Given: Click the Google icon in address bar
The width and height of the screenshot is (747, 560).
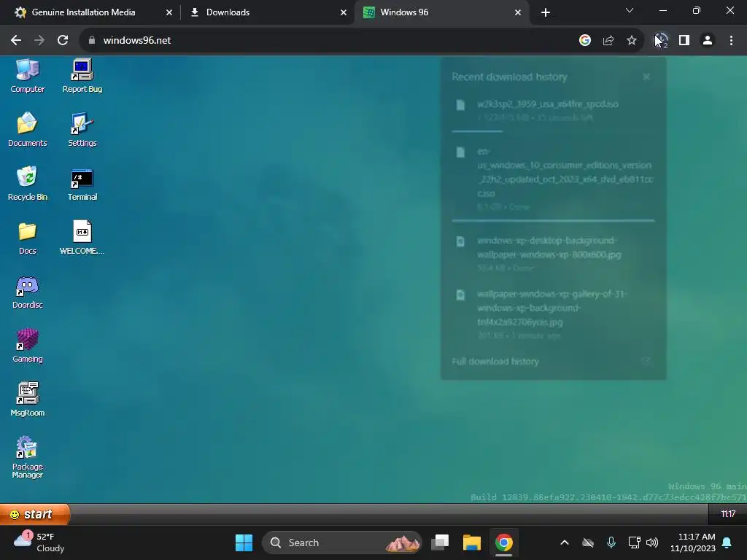Looking at the screenshot, I should tap(585, 41).
